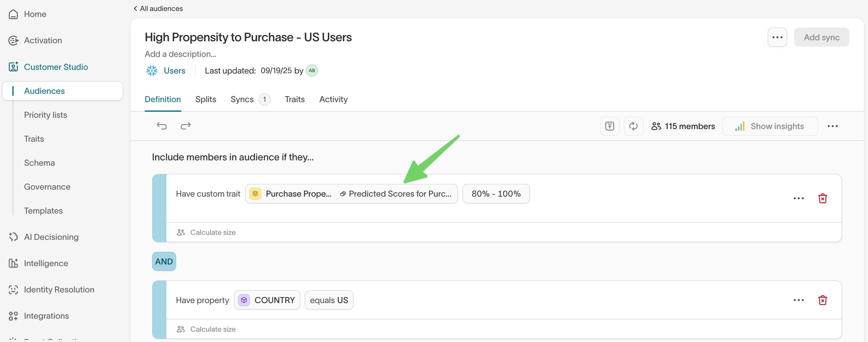
Task: Open COUNTRY condition options menu
Action: click(x=798, y=300)
